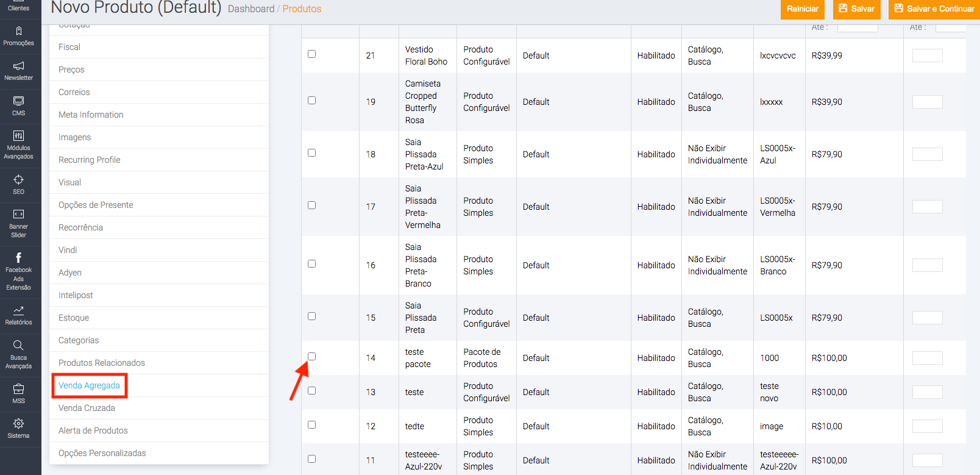The height and width of the screenshot is (475, 980).
Task: Open Relatórios chart icon
Action: point(19,310)
